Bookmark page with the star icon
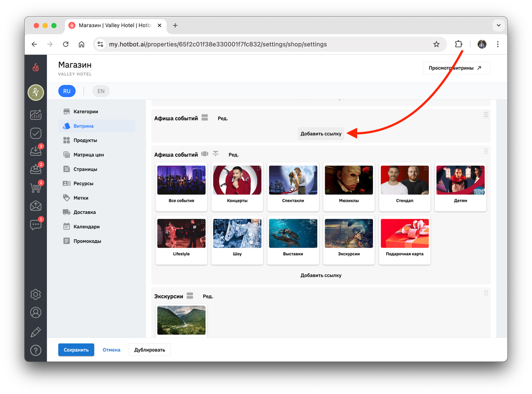Screen dimensions: 532x394 (x=436, y=44)
